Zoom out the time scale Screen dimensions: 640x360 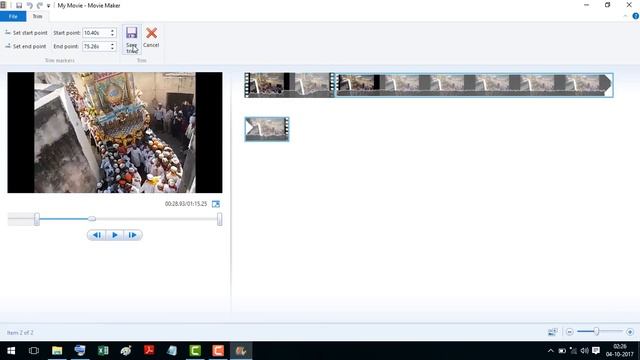pyautogui.click(x=569, y=332)
